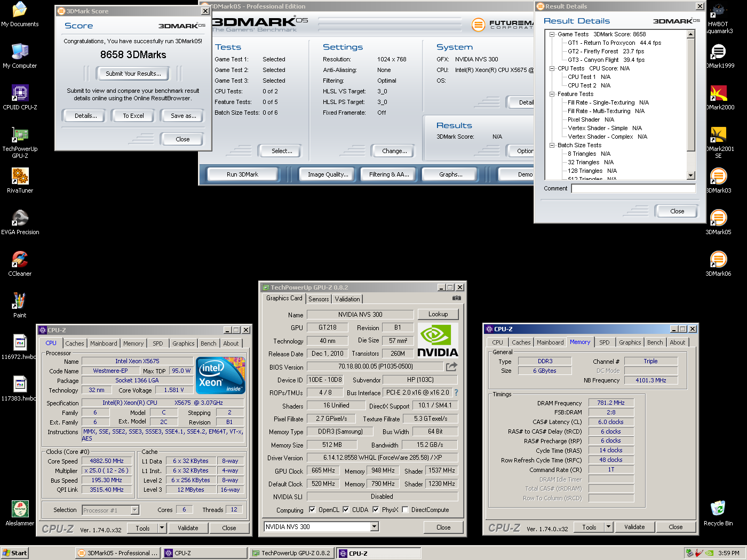Open the Tools dropdown arrow in left CPU-Z

click(162, 528)
